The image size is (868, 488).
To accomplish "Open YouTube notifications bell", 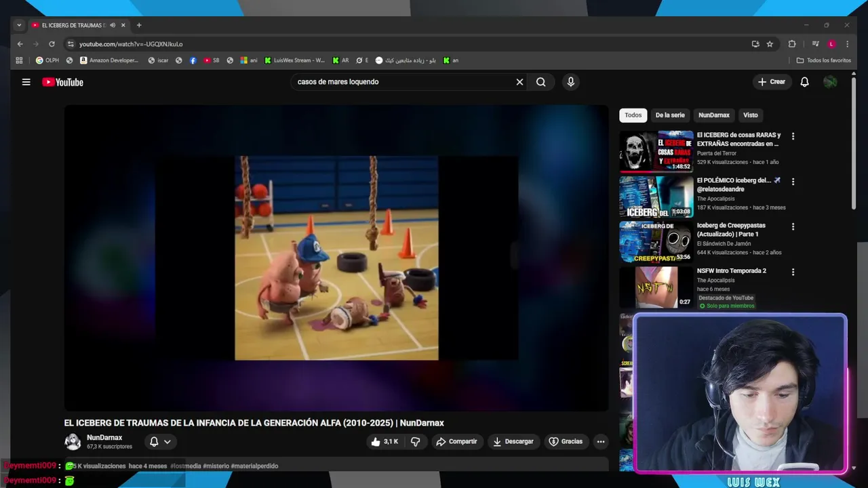I will tap(804, 82).
